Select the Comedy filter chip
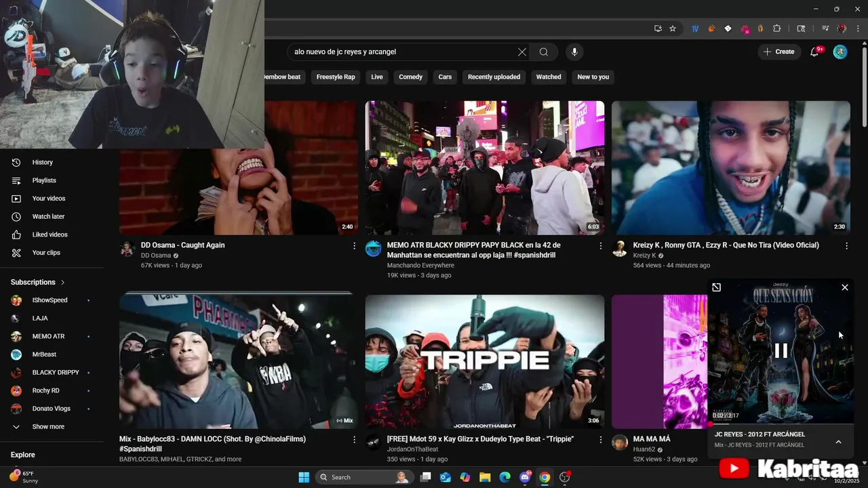 410,77
